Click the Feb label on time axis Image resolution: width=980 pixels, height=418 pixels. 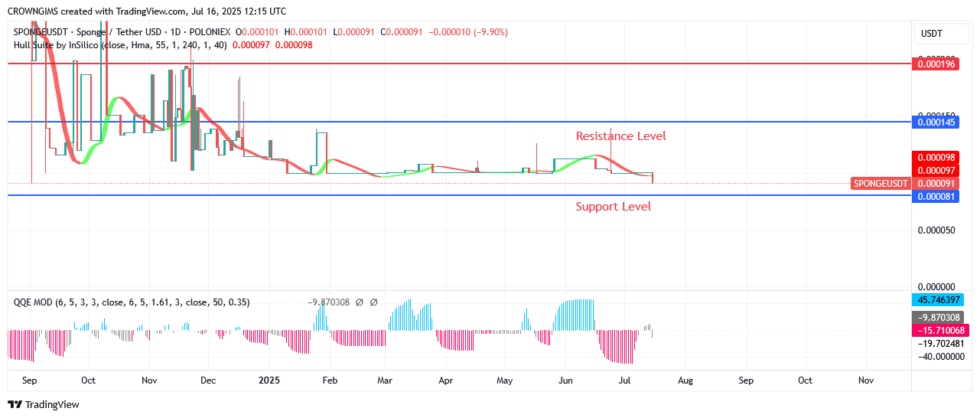pyautogui.click(x=330, y=380)
